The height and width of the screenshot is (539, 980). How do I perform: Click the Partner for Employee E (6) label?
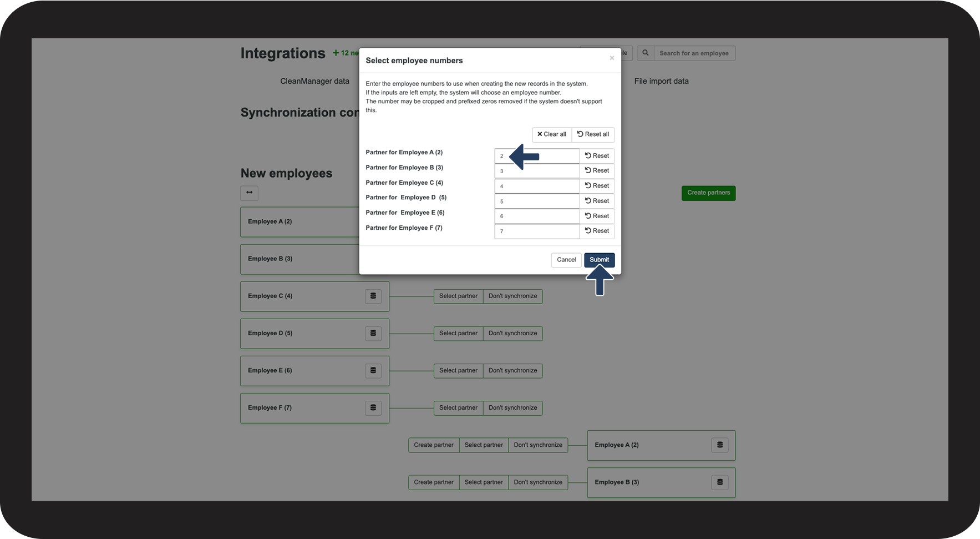click(x=405, y=213)
